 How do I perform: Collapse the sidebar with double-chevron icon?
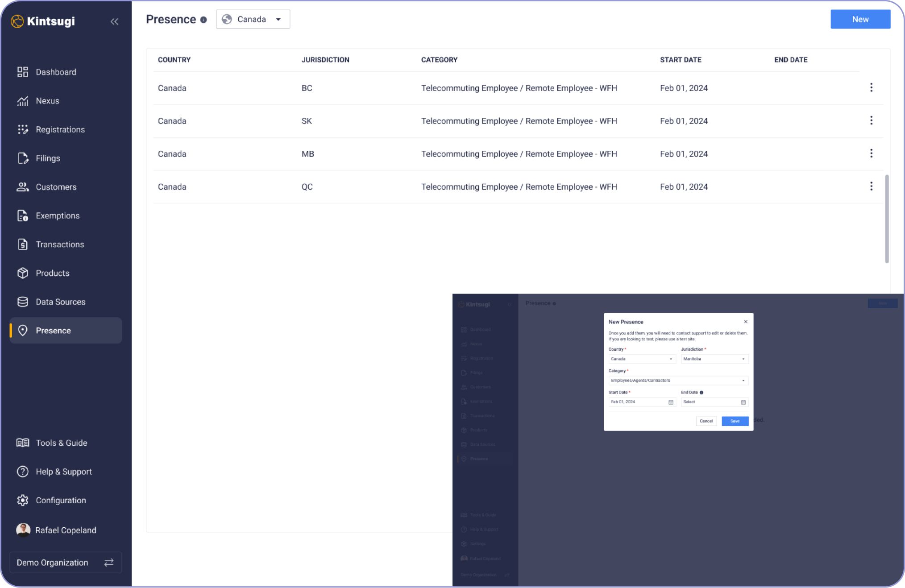coord(114,21)
